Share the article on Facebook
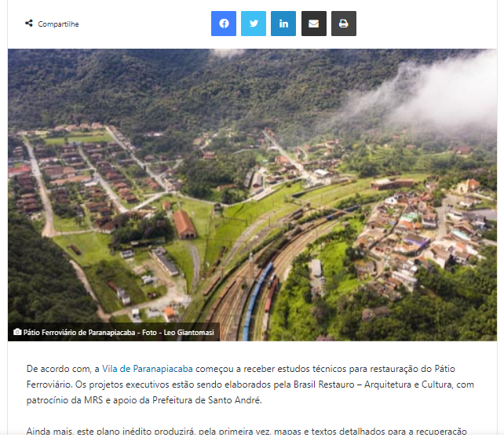The image size is (504, 441). 224,24
